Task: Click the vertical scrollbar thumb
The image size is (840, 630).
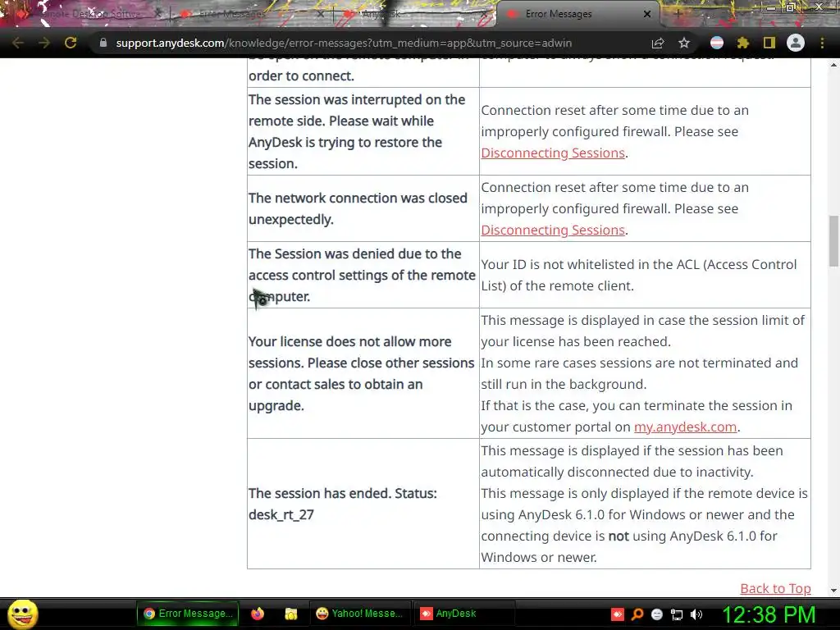Action: (x=833, y=241)
